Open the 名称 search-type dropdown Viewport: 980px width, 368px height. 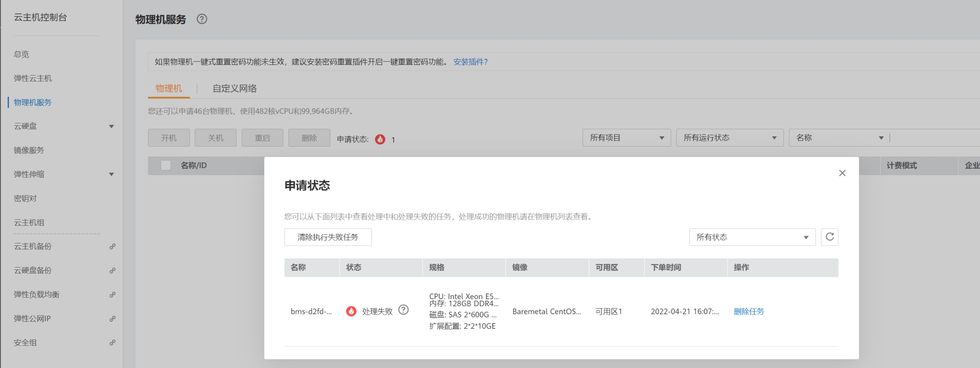tap(839, 138)
